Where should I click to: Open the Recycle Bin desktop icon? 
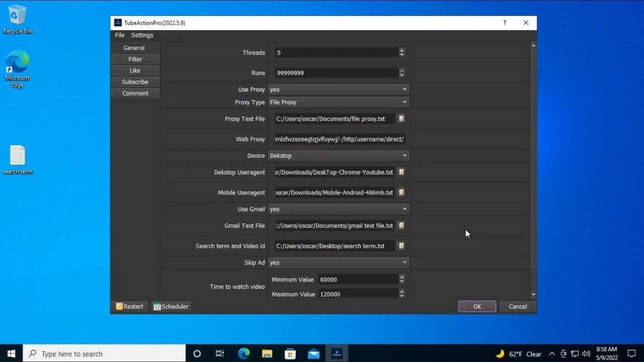pyautogui.click(x=17, y=20)
